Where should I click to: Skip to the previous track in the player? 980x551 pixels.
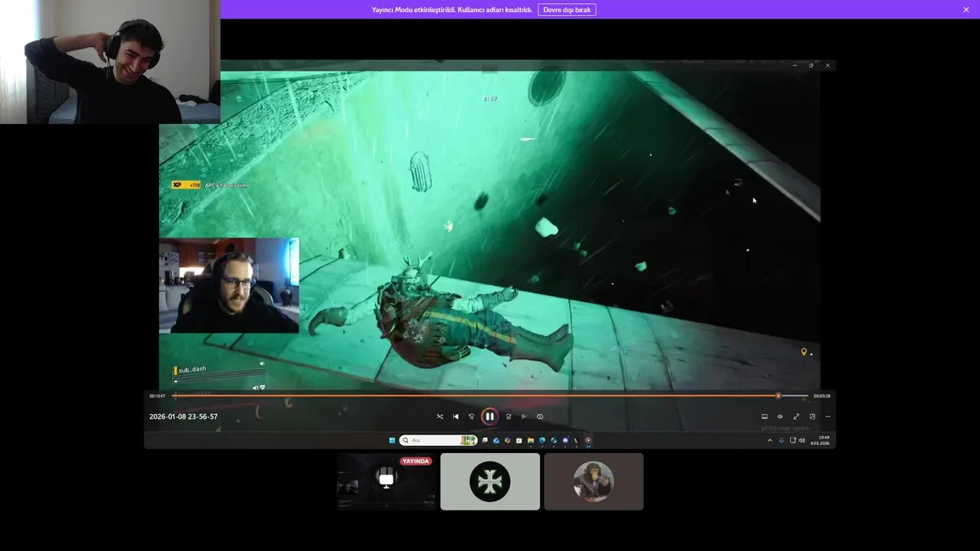[x=456, y=416]
